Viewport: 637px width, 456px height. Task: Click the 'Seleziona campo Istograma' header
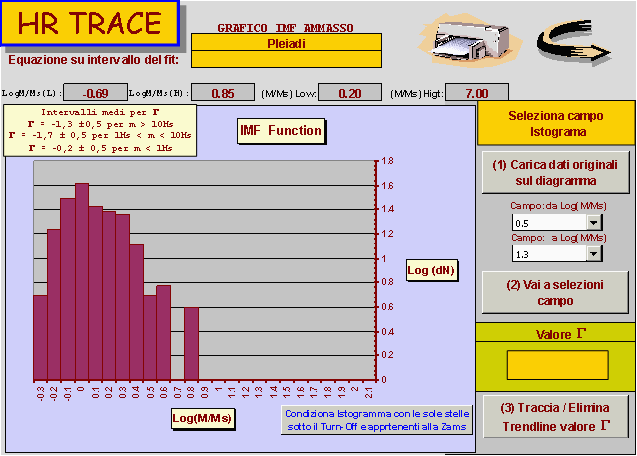[556, 124]
